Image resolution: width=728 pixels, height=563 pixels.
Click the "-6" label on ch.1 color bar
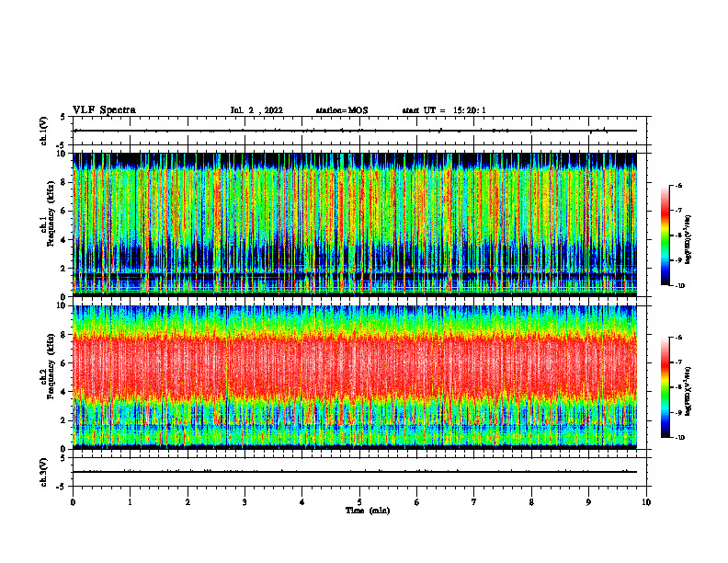click(x=678, y=186)
